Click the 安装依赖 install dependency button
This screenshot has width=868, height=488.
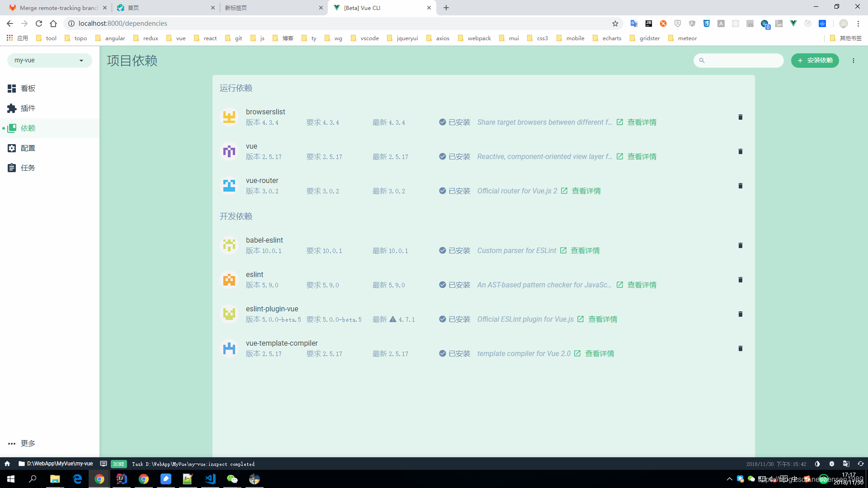pyautogui.click(x=815, y=60)
